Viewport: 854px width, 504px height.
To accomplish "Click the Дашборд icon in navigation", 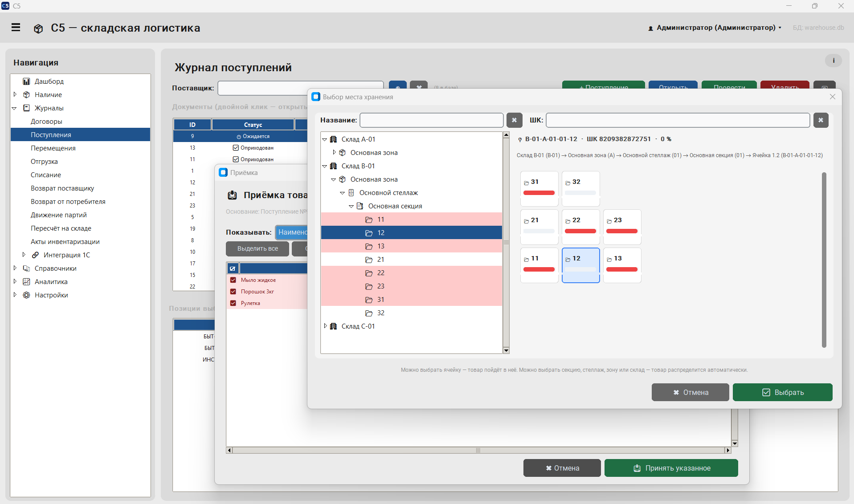I will pos(26,81).
